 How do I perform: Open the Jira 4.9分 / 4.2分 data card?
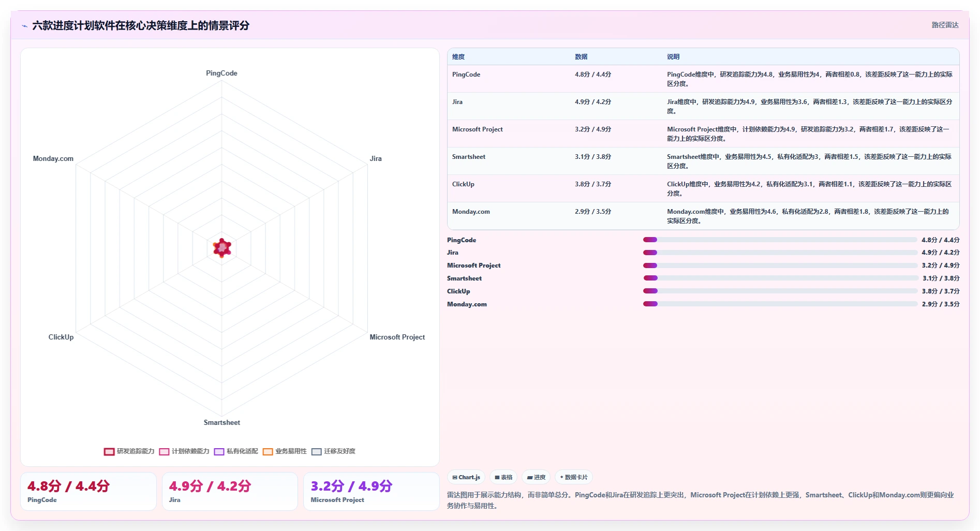tap(230, 491)
